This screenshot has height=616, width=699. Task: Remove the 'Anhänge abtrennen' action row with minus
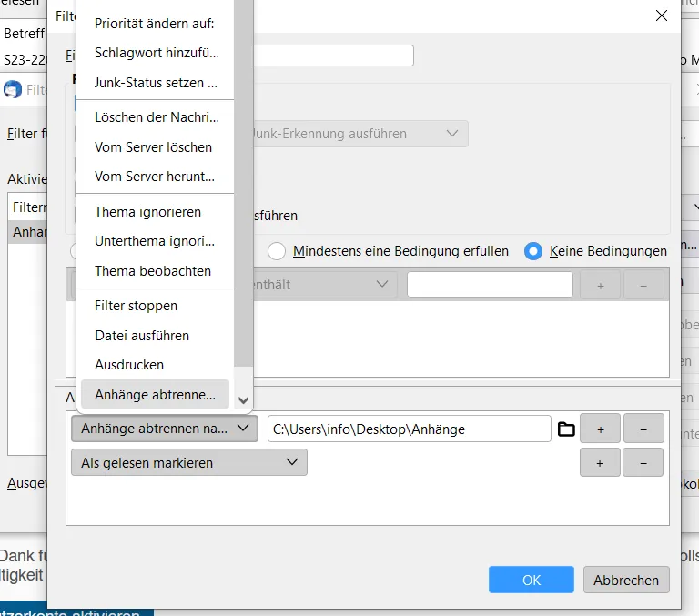643,429
